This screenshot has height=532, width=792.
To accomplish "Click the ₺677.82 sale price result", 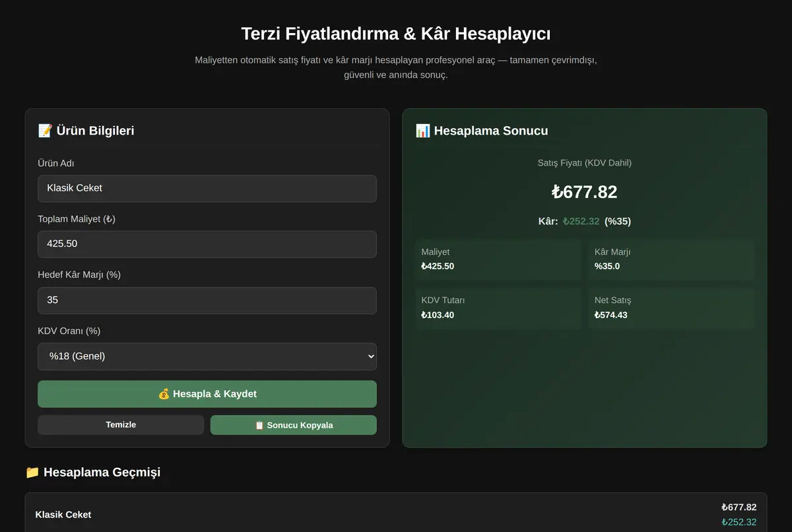I will coord(585,192).
